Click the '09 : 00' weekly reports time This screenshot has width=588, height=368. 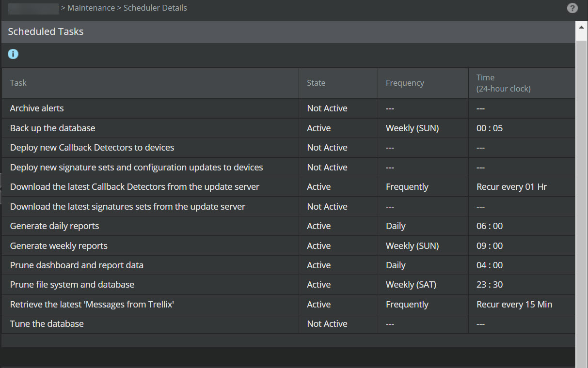click(x=490, y=246)
